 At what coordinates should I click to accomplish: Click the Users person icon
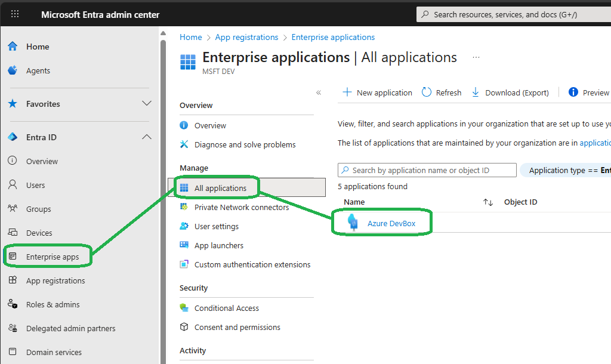tap(13, 185)
